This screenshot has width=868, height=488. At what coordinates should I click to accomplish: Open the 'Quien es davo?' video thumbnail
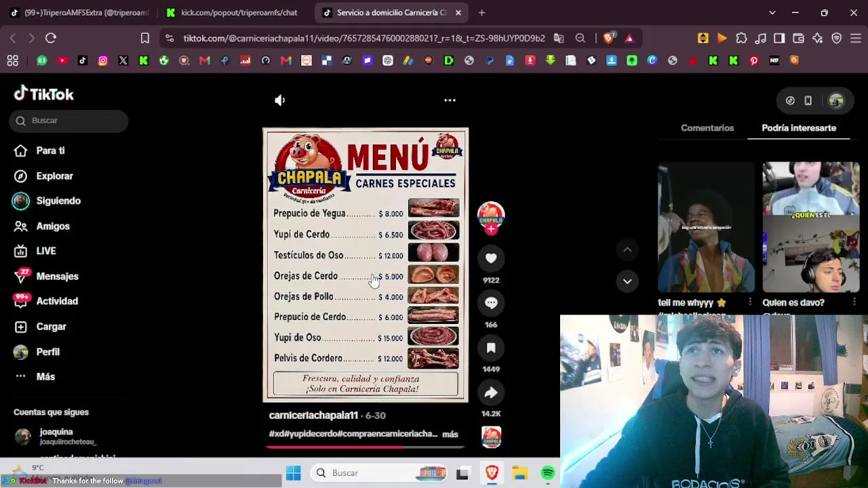tap(811, 227)
